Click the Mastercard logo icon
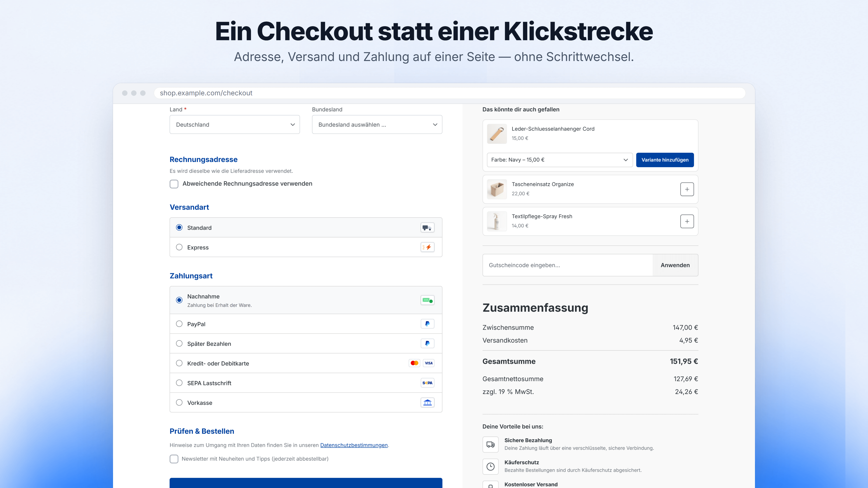 (x=415, y=363)
